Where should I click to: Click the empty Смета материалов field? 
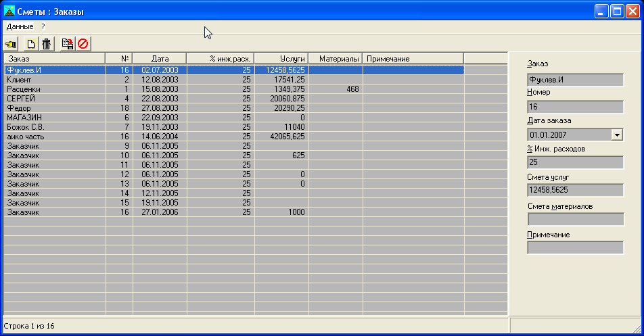click(576, 219)
